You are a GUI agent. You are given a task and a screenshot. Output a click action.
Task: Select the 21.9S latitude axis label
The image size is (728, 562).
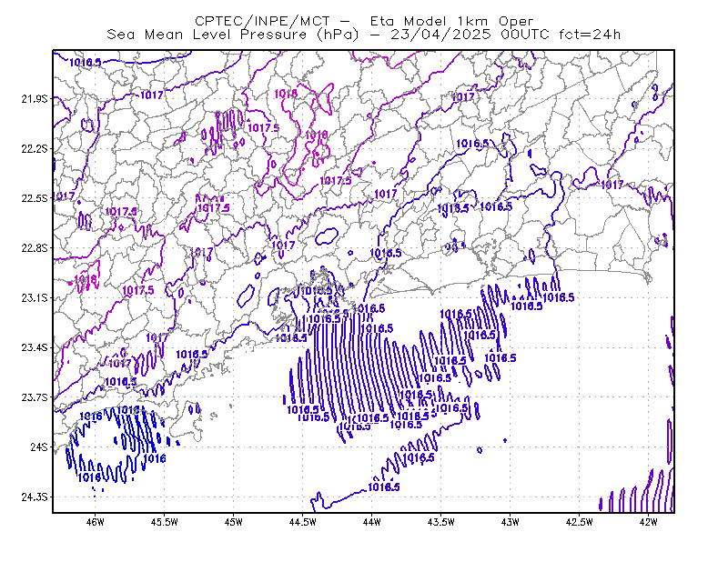coord(35,98)
